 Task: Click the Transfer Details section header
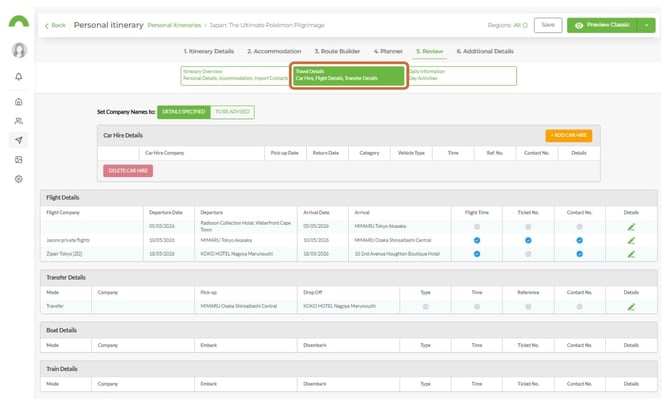coord(349,278)
